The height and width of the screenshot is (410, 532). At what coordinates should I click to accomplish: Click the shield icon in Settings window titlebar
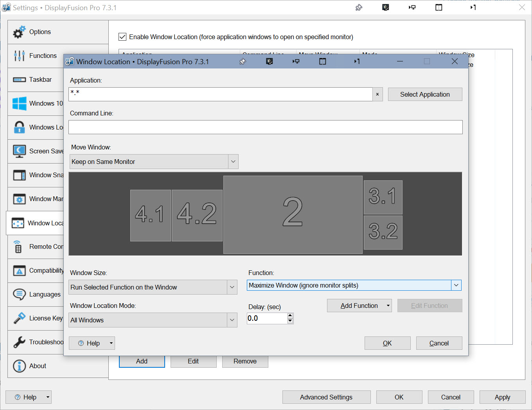coord(385,7)
